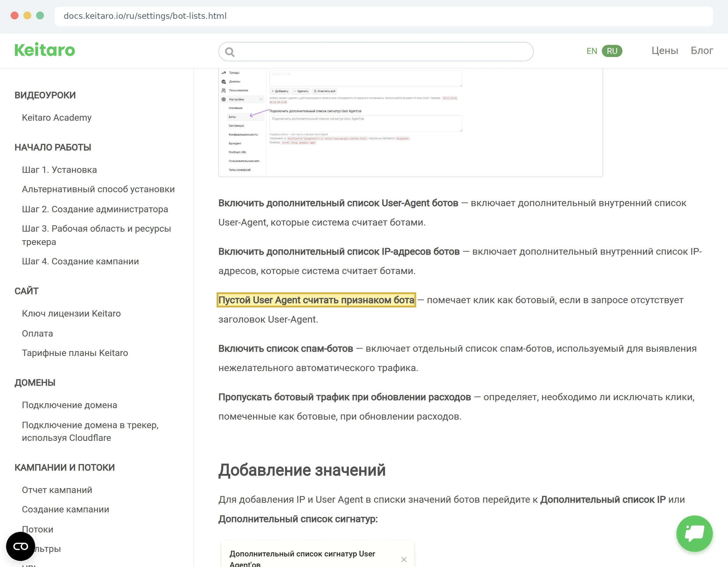Click Включить дополнительный список IP-адресов ботов
Image resolution: width=728 pixels, height=567 pixels.
pos(339,252)
